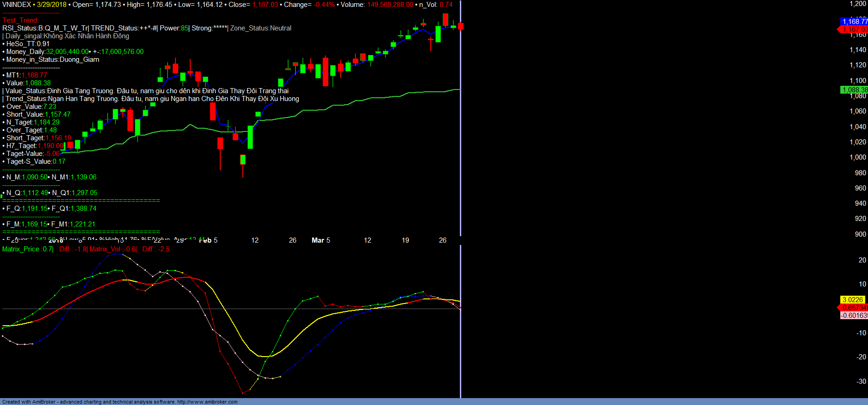Click the Money_Daily value 32,005,440.00
The width and height of the screenshot is (868, 405).
click(67, 52)
